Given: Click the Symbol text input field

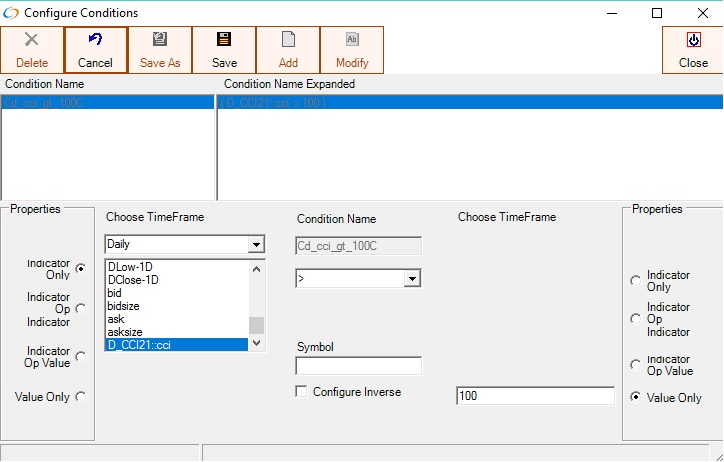Looking at the screenshot, I should pyautogui.click(x=358, y=366).
